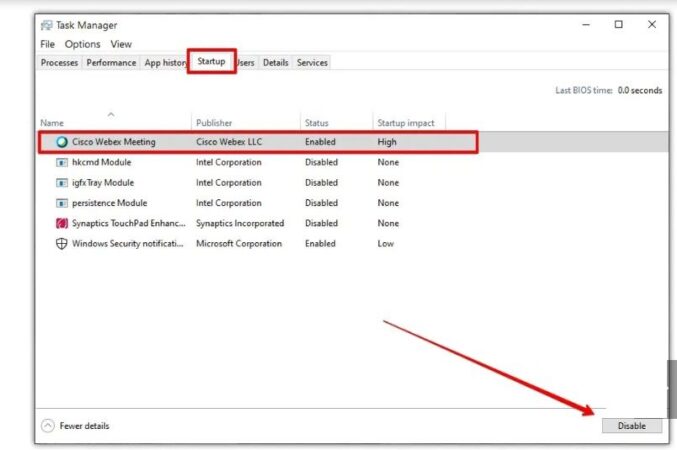Click Enabled status of Windows Security
The image size is (677, 450).
coord(320,244)
